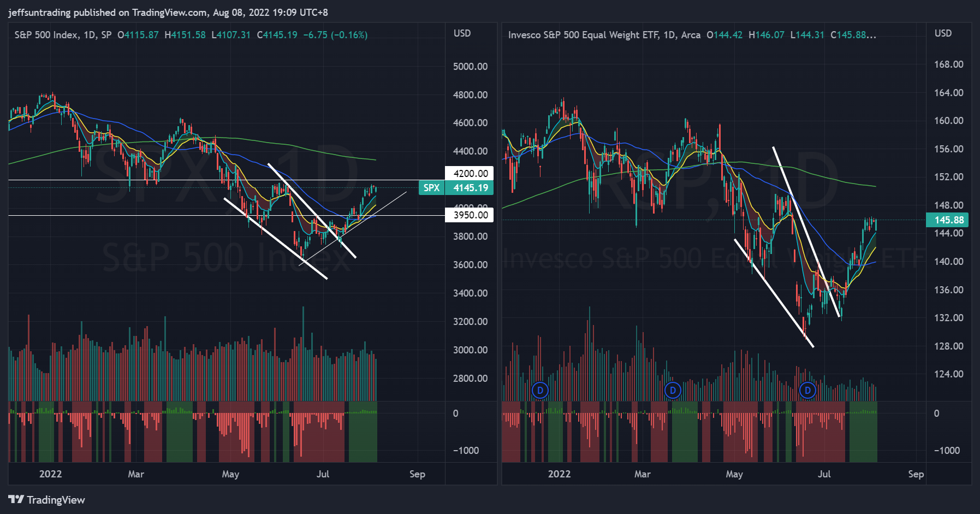The image size is (980, 514).
Task: Click the S&P 500 Index chart title
Action: pos(63,35)
